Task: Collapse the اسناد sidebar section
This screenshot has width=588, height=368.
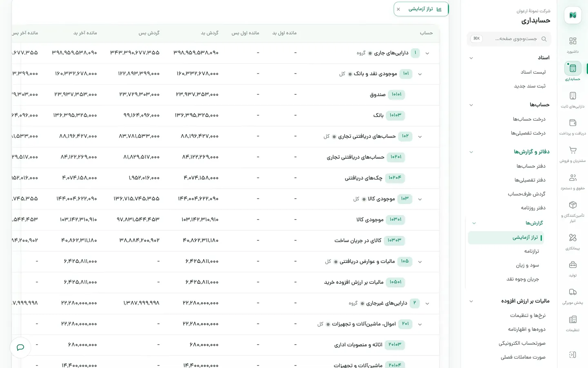Action: [471, 58]
